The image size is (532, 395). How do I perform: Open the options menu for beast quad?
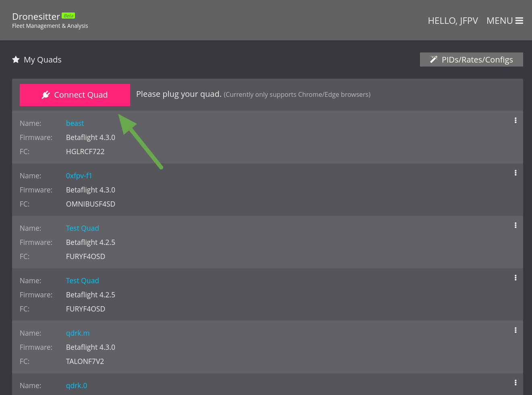pyautogui.click(x=515, y=120)
